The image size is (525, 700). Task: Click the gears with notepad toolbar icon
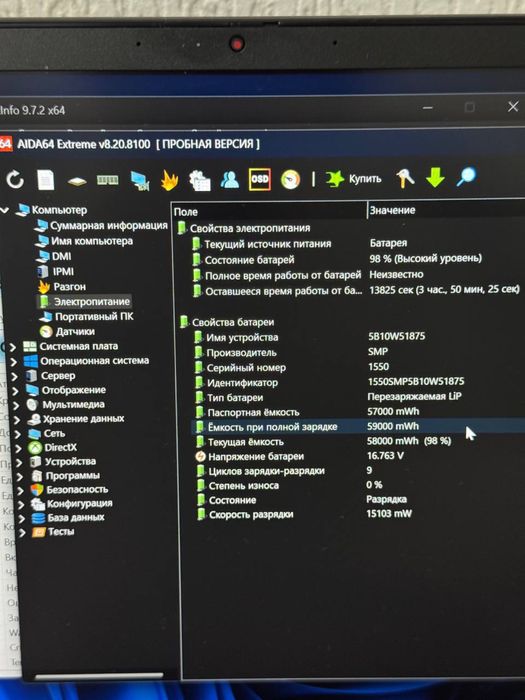(199, 180)
